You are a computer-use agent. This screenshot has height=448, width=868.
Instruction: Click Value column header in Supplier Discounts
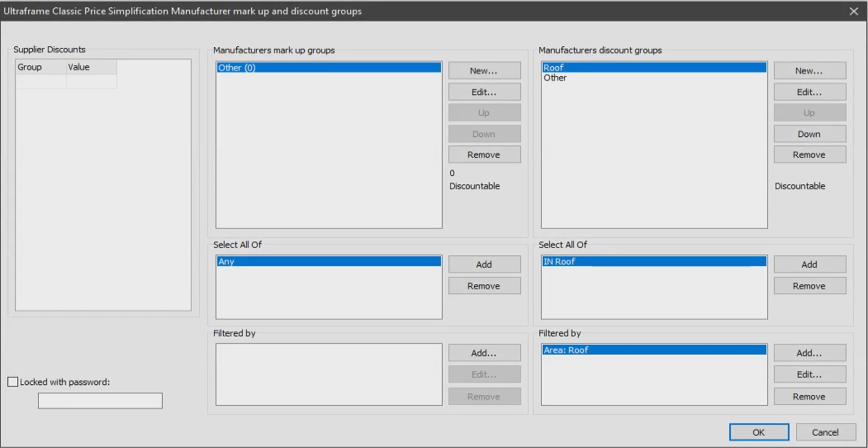tap(92, 67)
